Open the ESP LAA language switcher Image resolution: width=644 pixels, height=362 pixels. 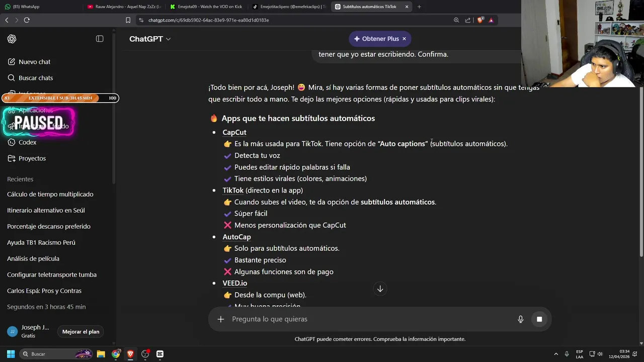[x=580, y=354]
